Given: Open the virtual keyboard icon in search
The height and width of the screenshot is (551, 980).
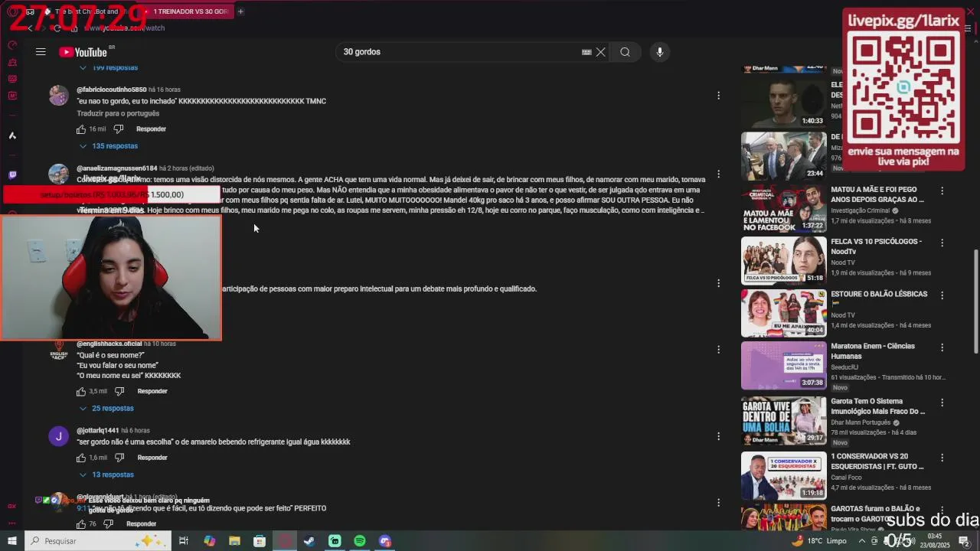Looking at the screenshot, I should [586, 52].
